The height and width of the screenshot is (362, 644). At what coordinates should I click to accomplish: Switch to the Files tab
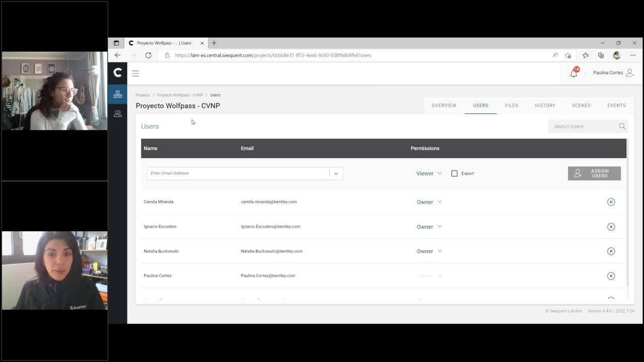(511, 106)
